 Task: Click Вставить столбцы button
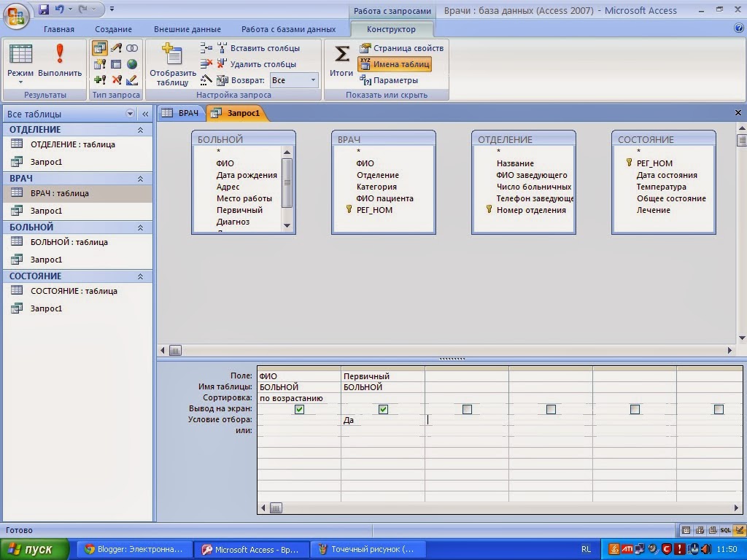pyautogui.click(x=259, y=48)
